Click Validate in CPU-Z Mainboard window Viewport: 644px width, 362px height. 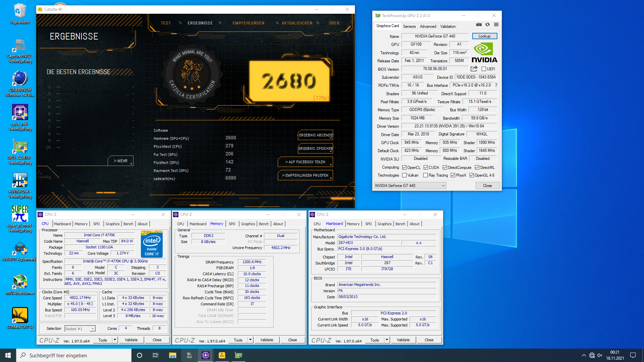(403, 340)
